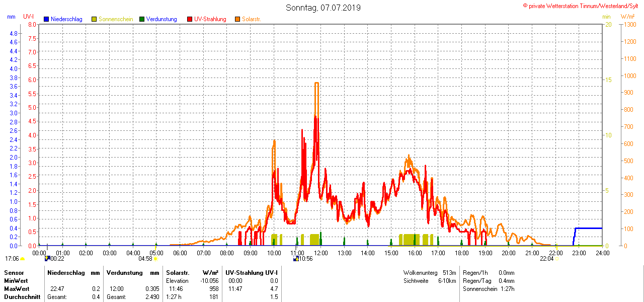Viewport: 644px width, 302px height.
Task: Click the Durchschnitt row header
Action: (x=22, y=297)
